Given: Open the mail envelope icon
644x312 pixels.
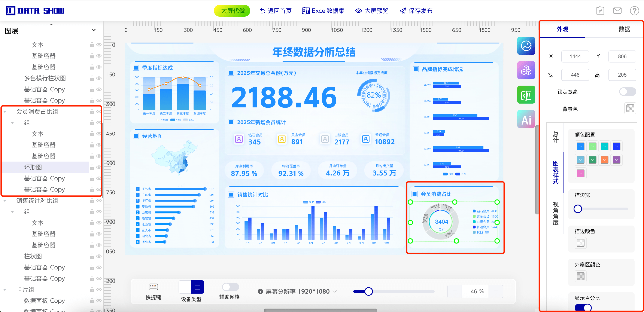Looking at the screenshot, I should [617, 10].
